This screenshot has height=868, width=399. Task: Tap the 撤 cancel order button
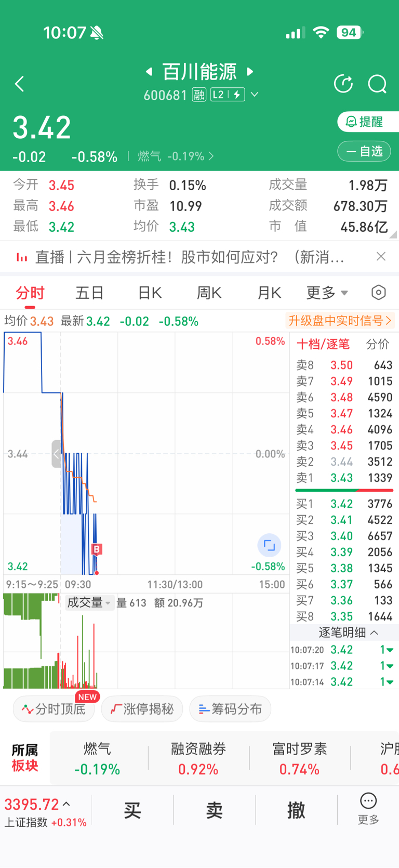pyautogui.click(x=296, y=810)
